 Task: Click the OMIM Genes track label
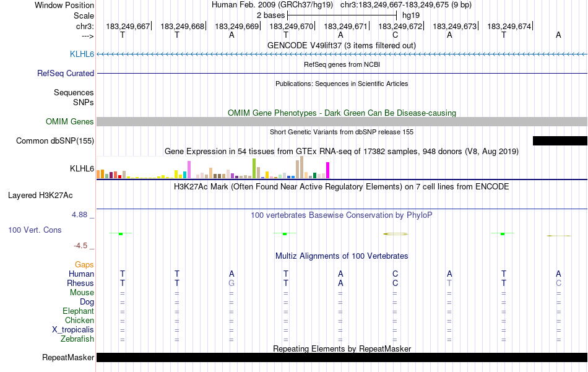pyautogui.click(x=70, y=121)
